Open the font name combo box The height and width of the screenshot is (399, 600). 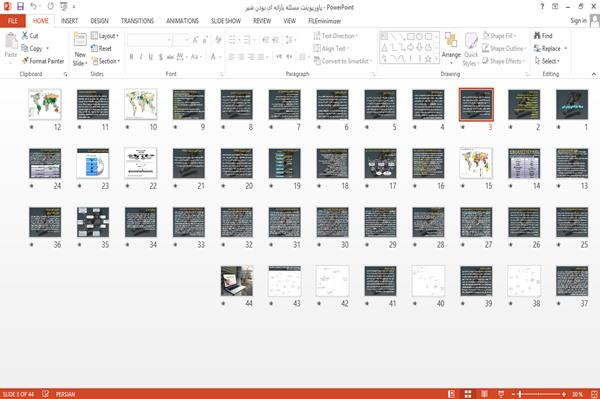[149, 40]
